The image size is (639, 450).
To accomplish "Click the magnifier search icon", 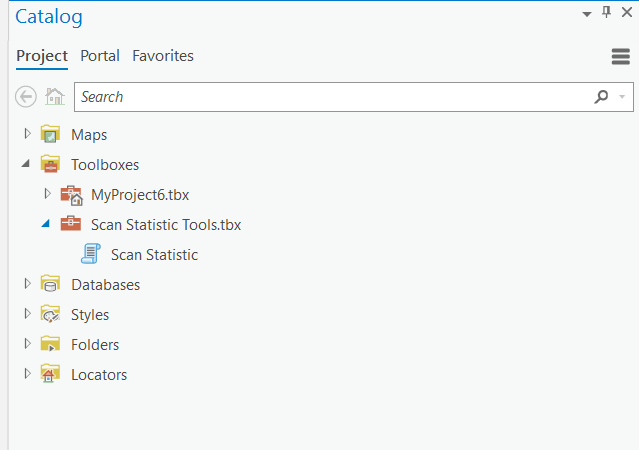I will click(x=601, y=97).
